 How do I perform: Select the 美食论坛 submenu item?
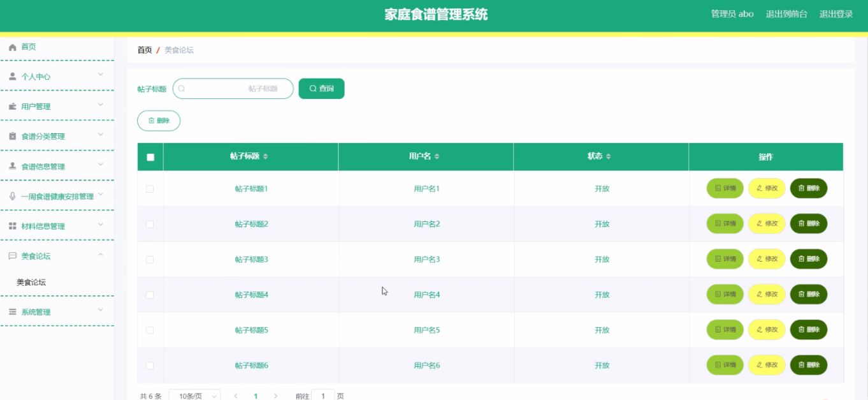click(x=31, y=282)
